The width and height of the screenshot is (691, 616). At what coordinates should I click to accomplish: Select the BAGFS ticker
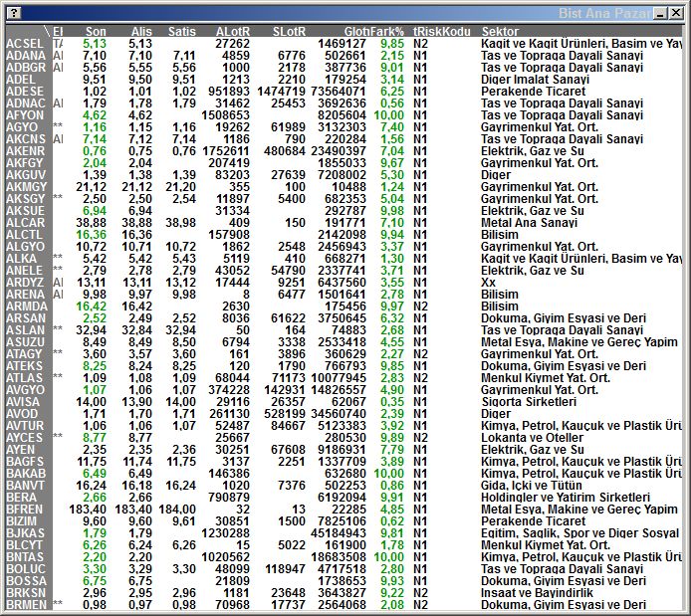[x=25, y=461]
